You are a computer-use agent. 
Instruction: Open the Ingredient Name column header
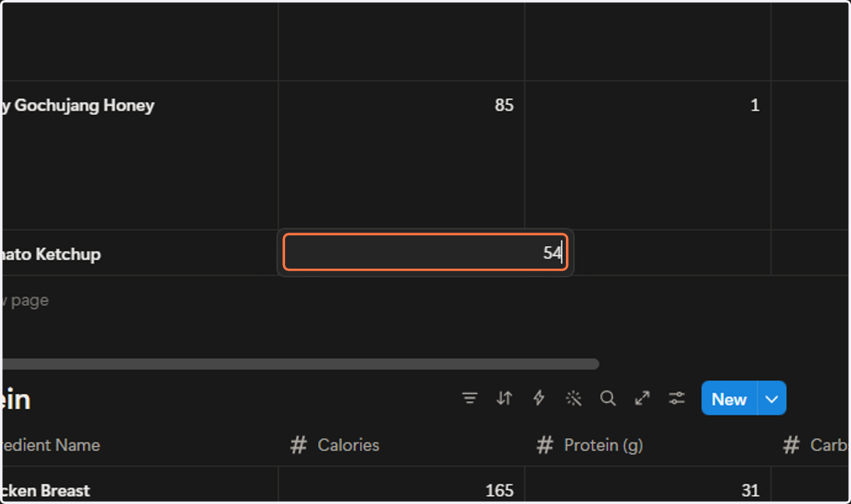pos(140,445)
